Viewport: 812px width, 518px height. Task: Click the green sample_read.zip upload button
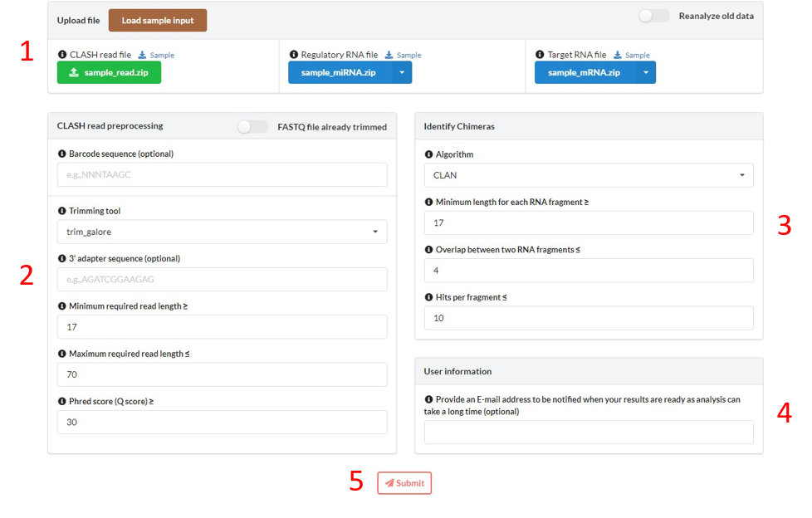[109, 72]
